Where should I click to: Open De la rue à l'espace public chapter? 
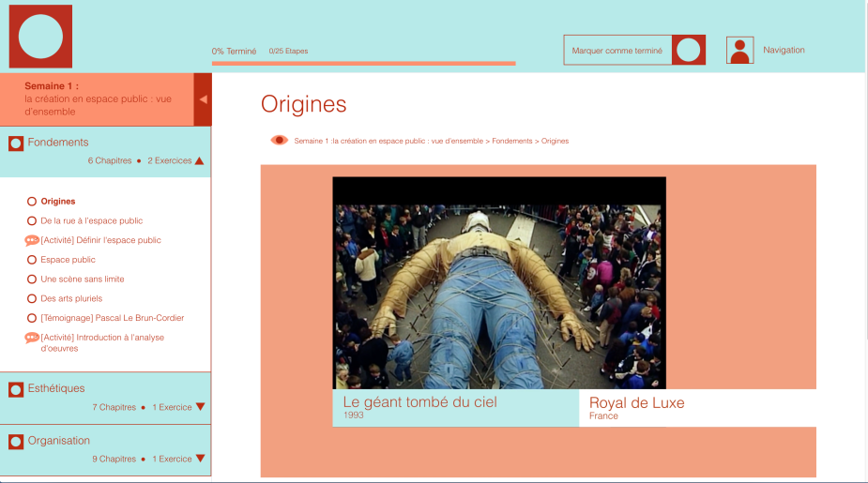click(x=91, y=220)
